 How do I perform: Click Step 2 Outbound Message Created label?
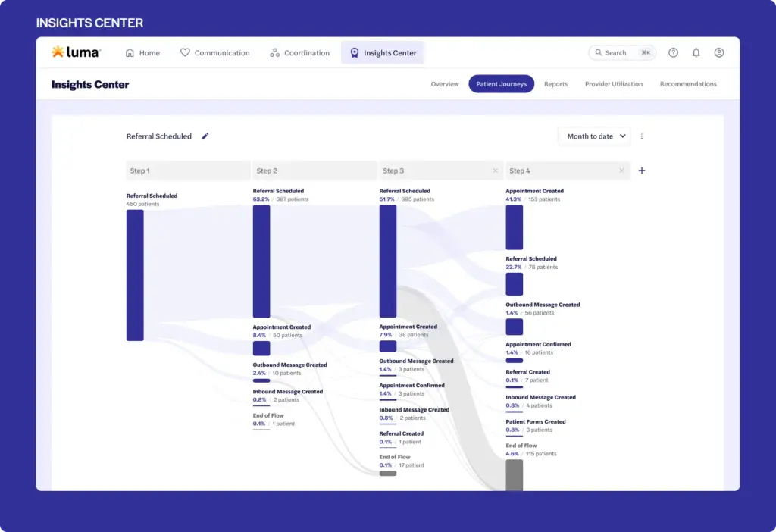point(289,365)
